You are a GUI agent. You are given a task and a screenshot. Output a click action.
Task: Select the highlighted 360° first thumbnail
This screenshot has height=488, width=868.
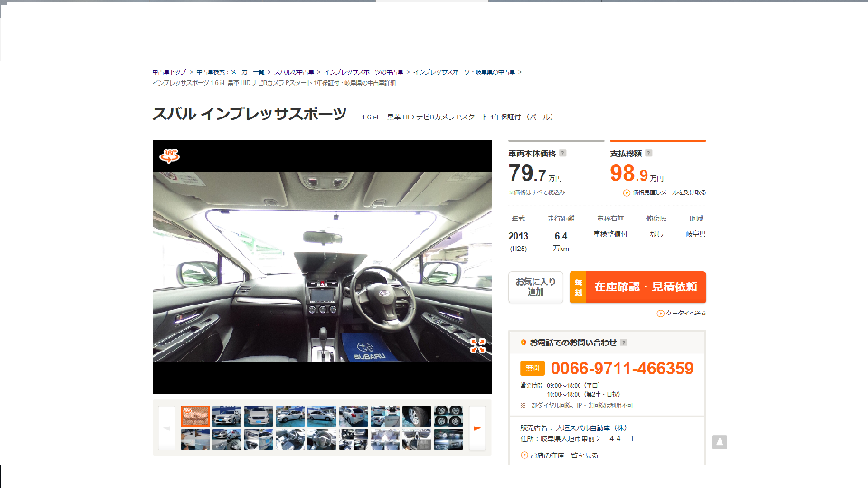(195, 416)
